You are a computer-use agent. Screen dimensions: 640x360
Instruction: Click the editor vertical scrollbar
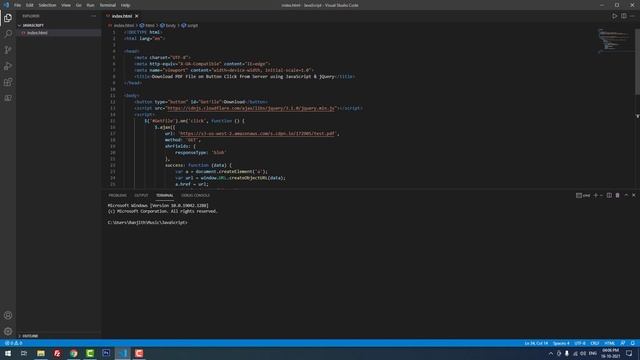pos(637,61)
